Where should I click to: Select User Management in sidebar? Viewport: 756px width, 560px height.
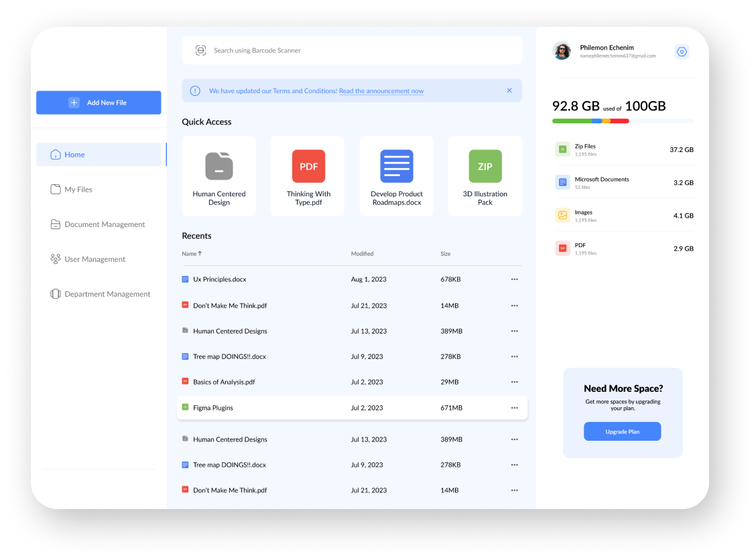[x=94, y=259]
